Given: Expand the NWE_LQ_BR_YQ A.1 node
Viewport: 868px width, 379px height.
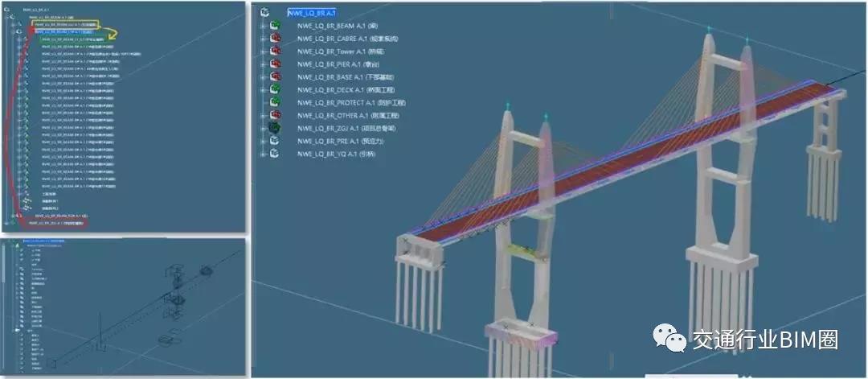Looking at the screenshot, I should coord(263,154).
